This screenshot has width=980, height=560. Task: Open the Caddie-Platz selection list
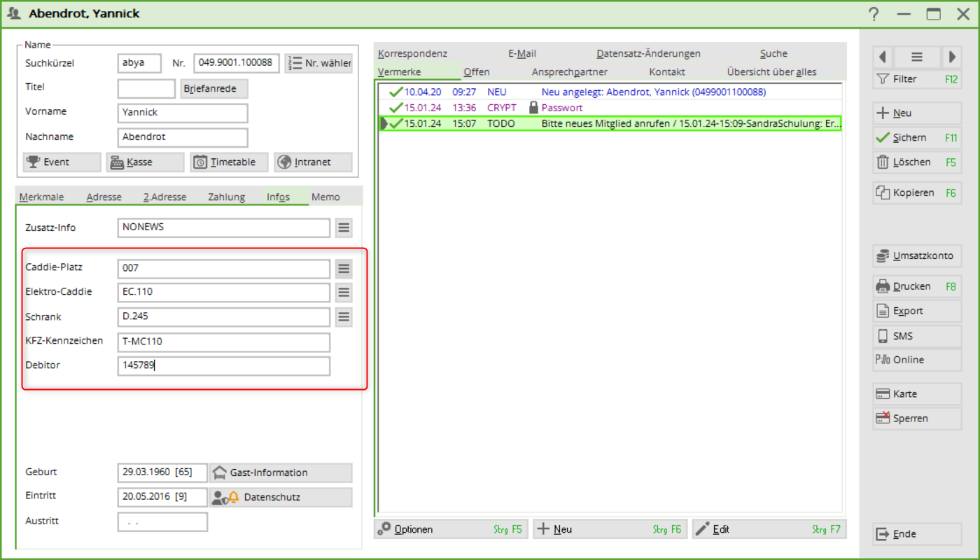[343, 269]
